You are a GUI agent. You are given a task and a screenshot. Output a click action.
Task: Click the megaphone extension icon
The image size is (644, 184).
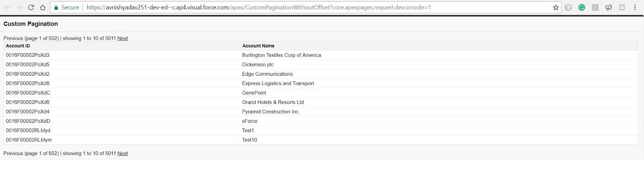[x=609, y=7]
